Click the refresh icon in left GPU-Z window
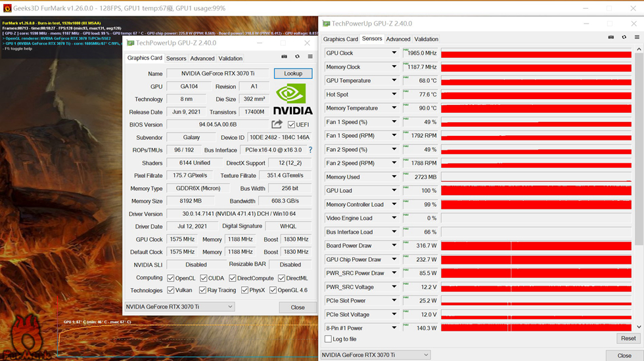The width and height of the screenshot is (644, 361). tap(297, 56)
